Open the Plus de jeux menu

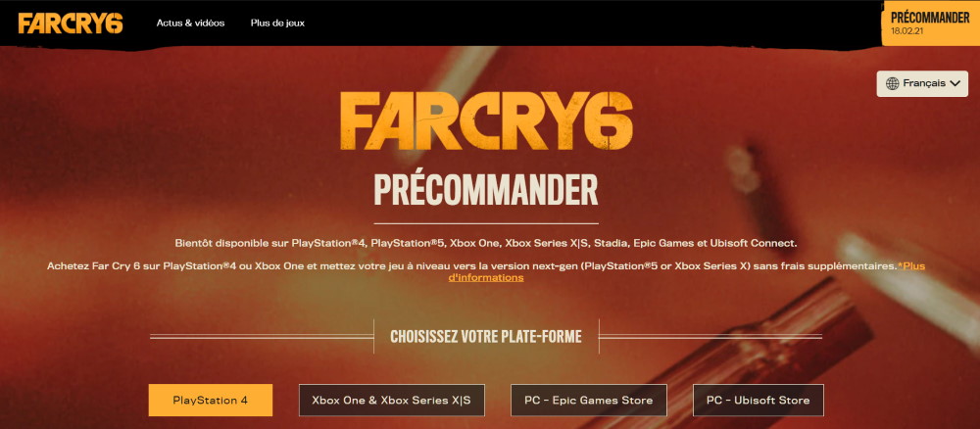pyautogui.click(x=277, y=24)
